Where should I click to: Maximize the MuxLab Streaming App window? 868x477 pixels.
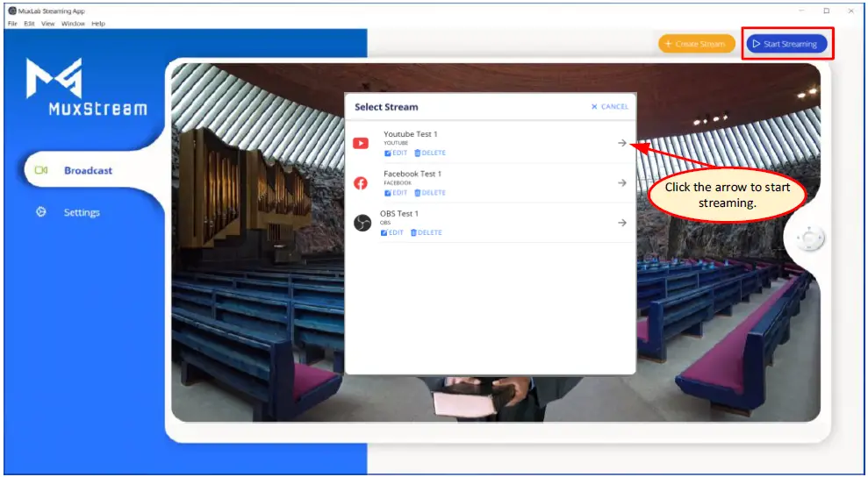[x=827, y=11]
